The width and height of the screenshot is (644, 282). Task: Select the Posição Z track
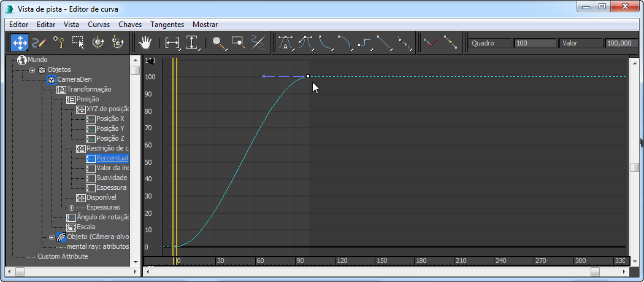click(x=110, y=139)
